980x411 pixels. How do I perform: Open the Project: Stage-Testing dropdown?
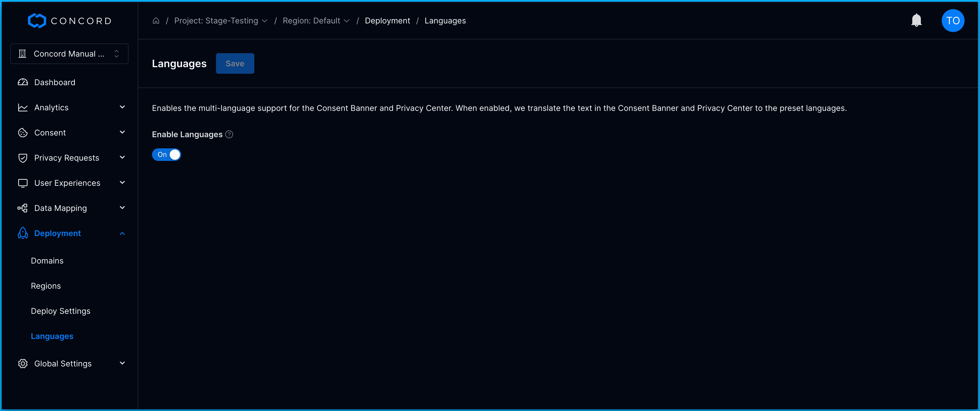(221, 21)
